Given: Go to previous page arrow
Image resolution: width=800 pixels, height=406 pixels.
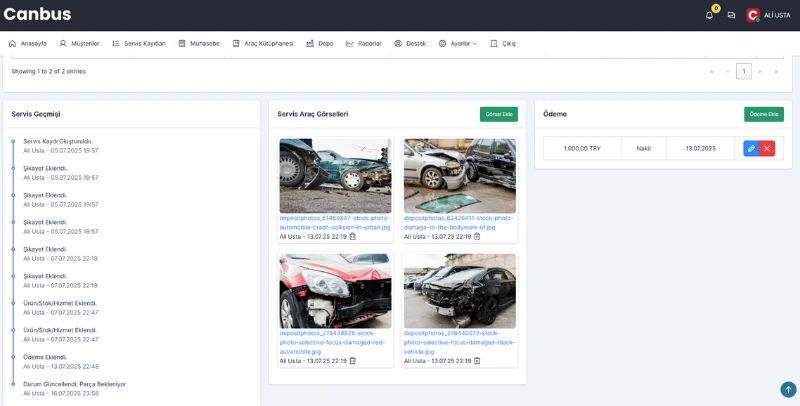Looking at the screenshot, I should (728, 71).
